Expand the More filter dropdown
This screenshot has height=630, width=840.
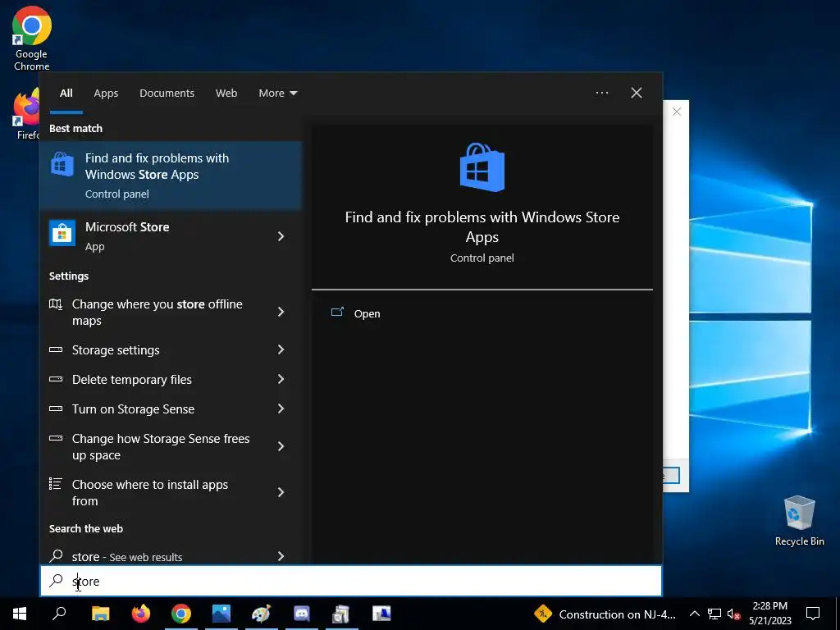[277, 94]
